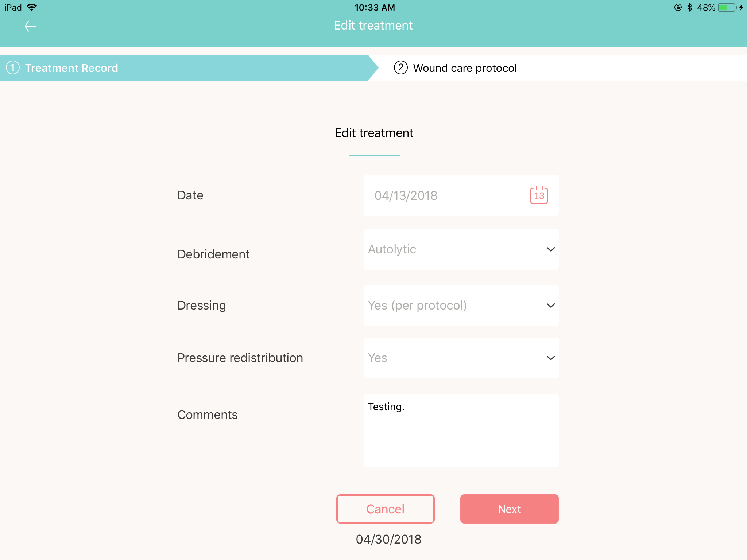This screenshot has width=747, height=560.
Task: Open the calendar date picker icon
Action: click(539, 195)
